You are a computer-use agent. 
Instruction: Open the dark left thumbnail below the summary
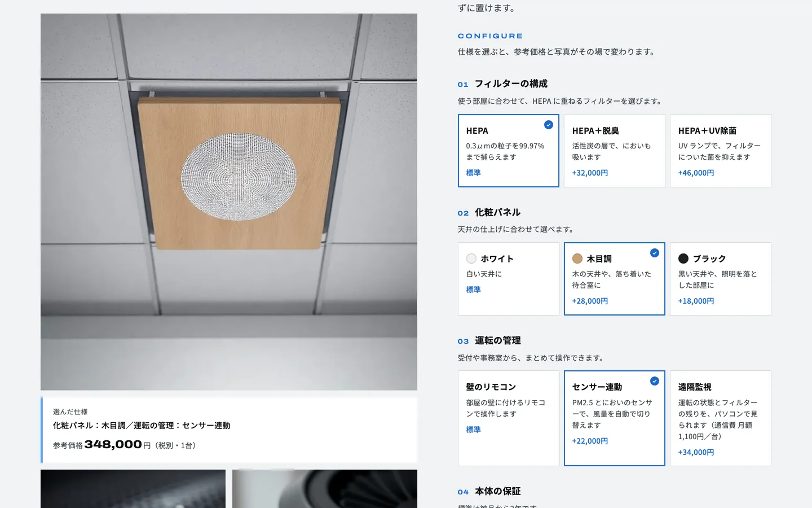point(133,489)
